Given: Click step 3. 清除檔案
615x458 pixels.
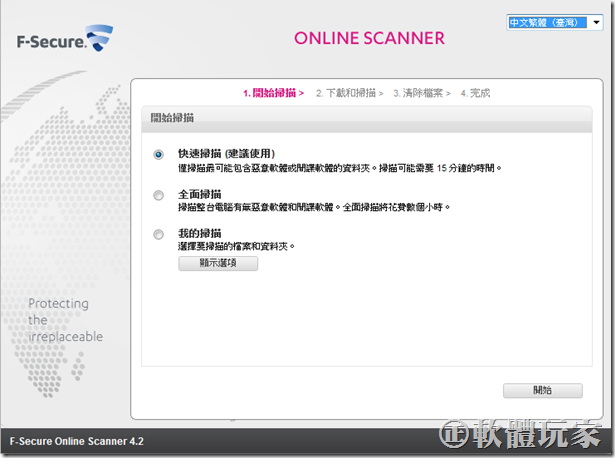Looking at the screenshot, I should click(x=422, y=93).
